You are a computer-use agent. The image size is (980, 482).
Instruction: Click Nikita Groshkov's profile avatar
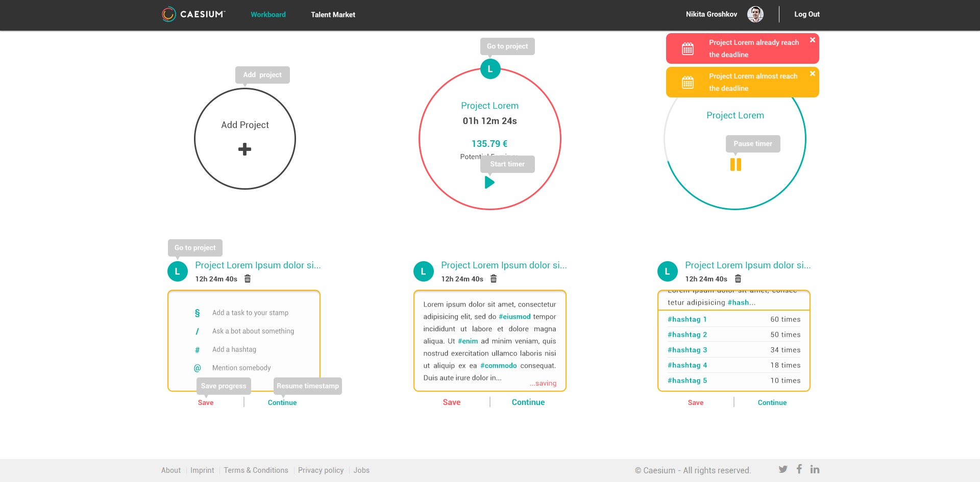[x=755, y=14]
